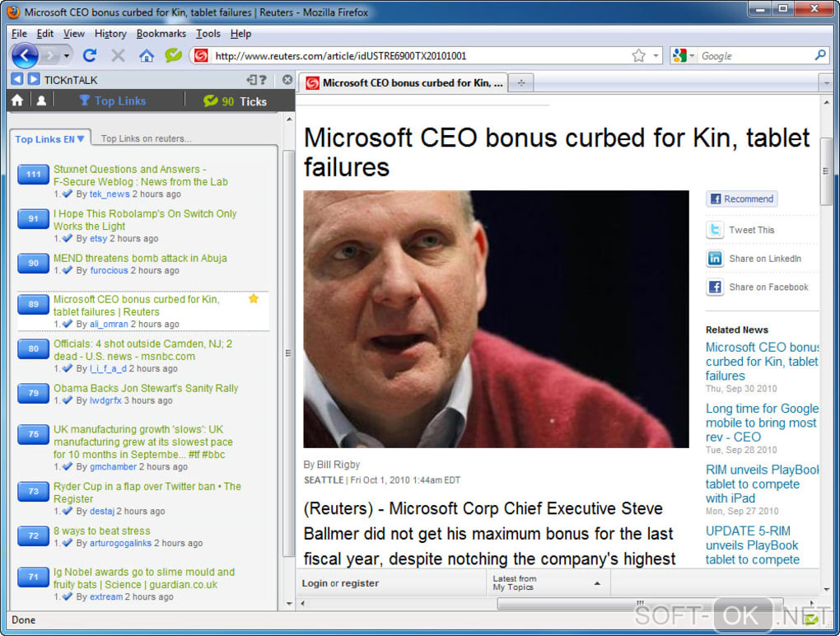Open the back/forward history dropdown
Viewport: 840px width, 636px height.
[67, 56]
